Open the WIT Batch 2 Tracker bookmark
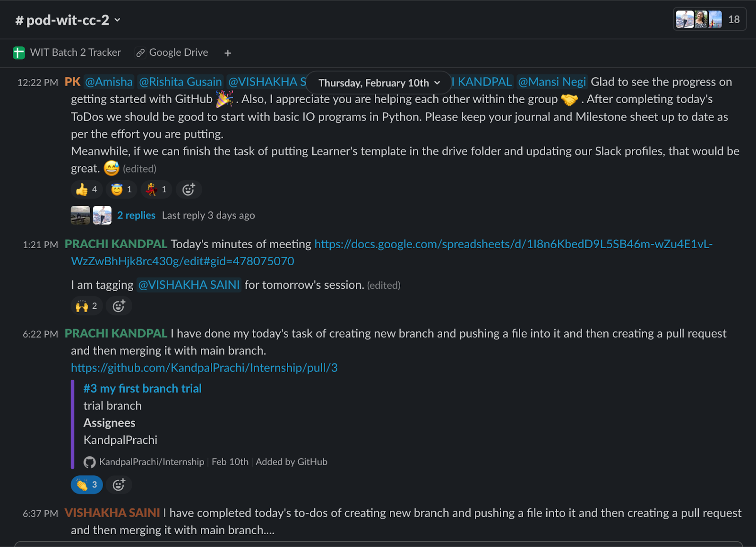This screenshot has height=547, width=756. pyautogui.click(x=75, y=52)
